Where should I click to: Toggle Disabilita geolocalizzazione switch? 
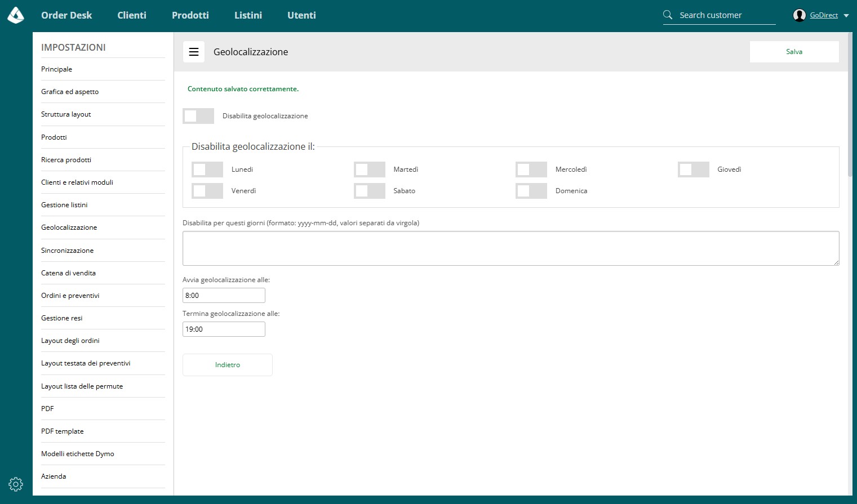(198, 116)
